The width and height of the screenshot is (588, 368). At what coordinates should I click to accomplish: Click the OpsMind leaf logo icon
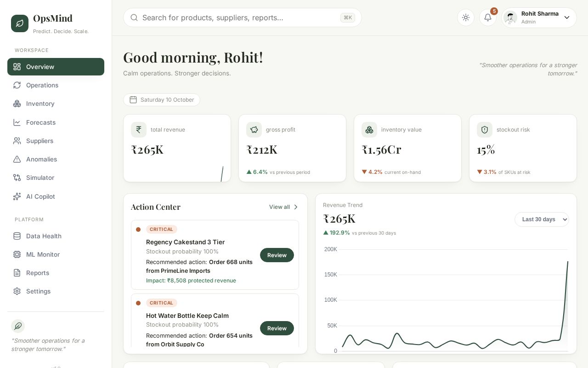coord(20,23)
